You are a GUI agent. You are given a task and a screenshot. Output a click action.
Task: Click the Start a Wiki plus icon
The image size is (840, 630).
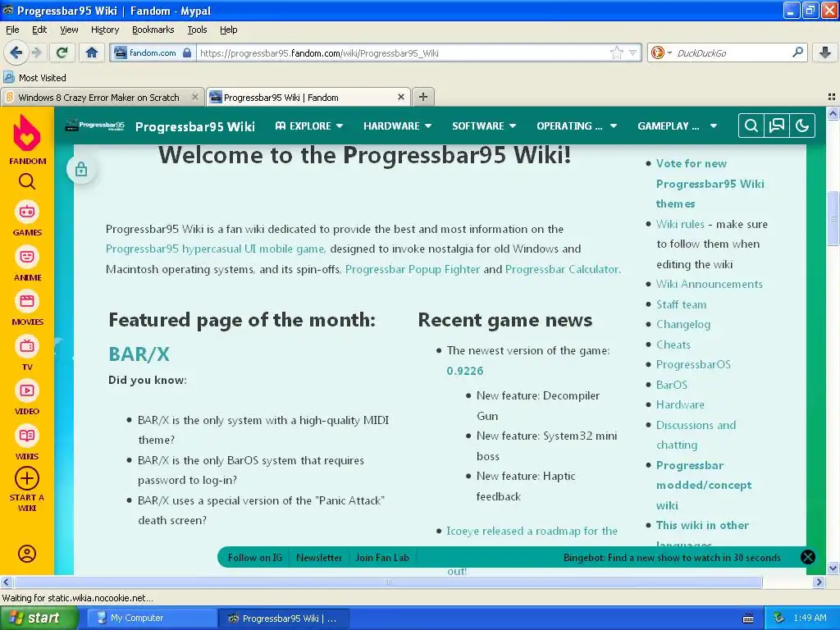[x=27, y=478]
